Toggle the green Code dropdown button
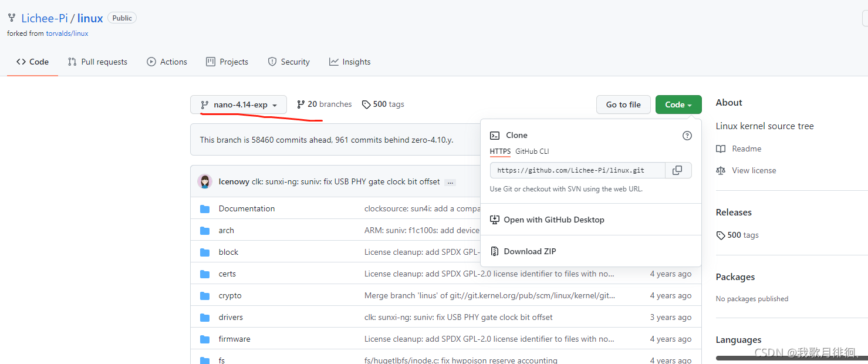 point(678,105)
